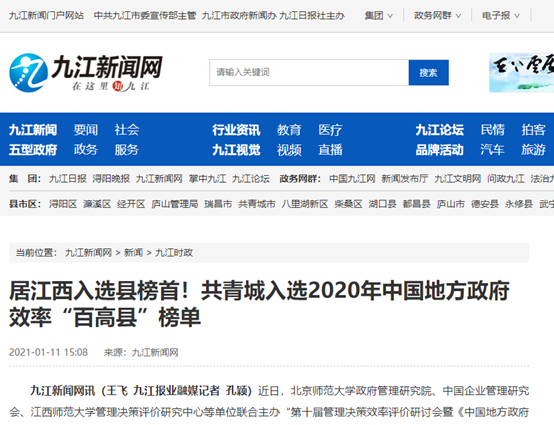554x425 pixels.
Task: Open the banner image beside search
Action: 521,72
